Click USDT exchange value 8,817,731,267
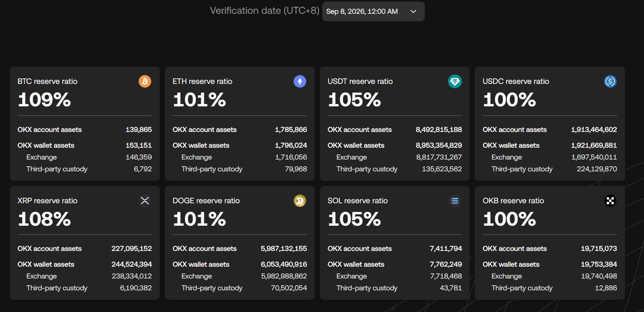 [439, 157]
